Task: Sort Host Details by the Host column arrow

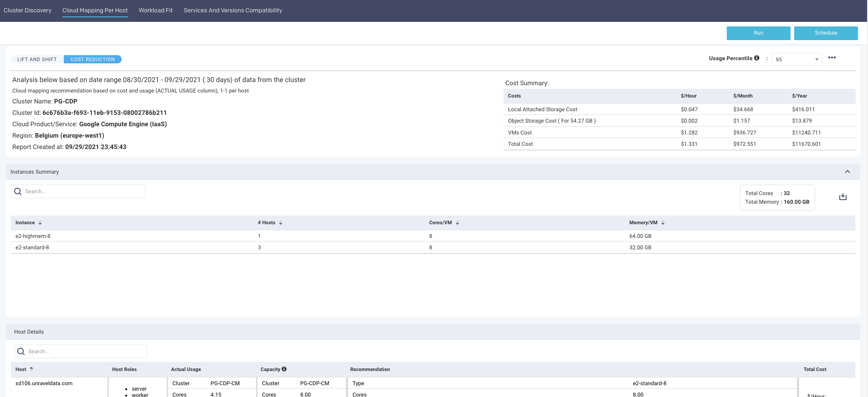Action: coord(31,369)
